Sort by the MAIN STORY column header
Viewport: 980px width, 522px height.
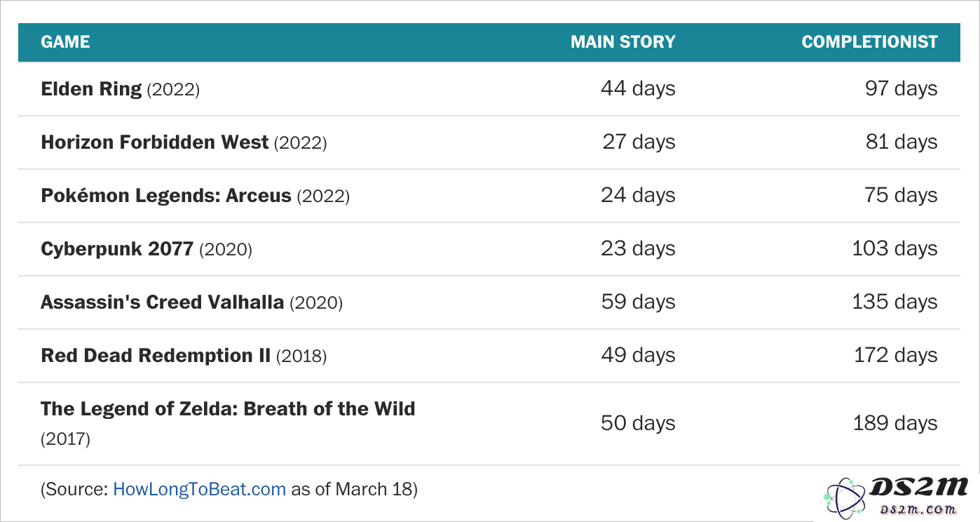tap(622, 41)
